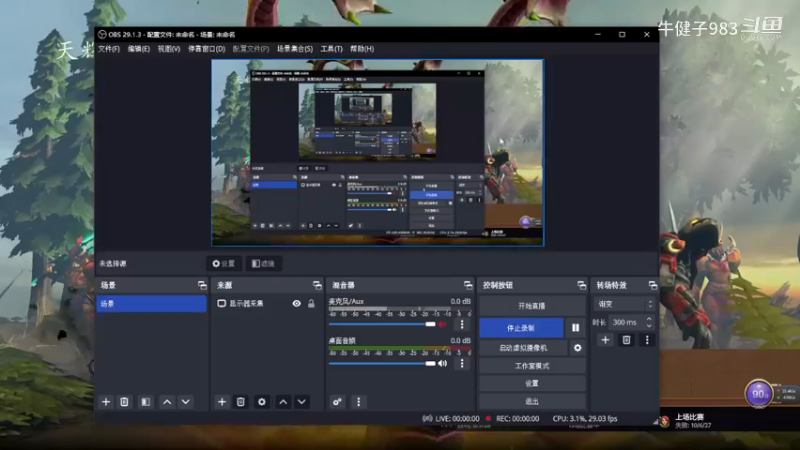Image resolution: width=800 pixels, height=450 pixels.
Task: Open the 配置文件(P) menu
Action: (x=251, y=49)
